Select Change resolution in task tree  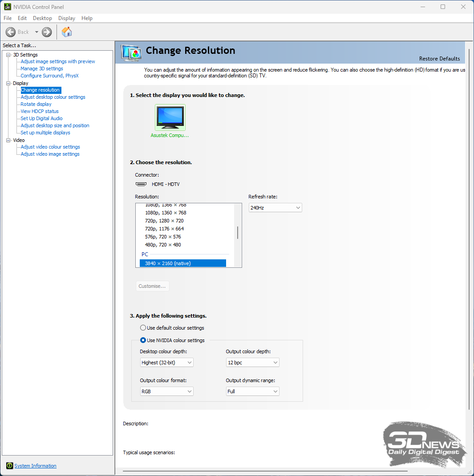41,90
